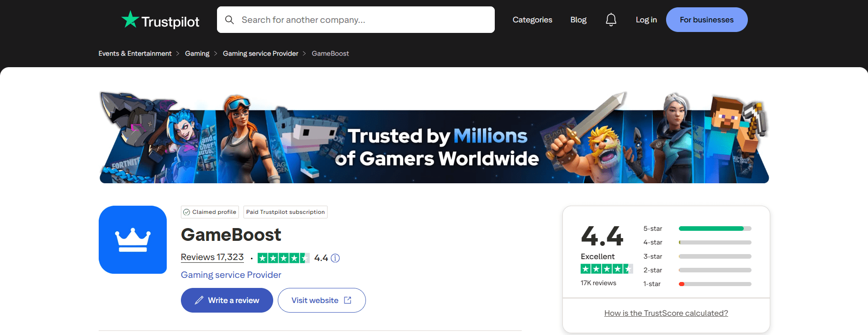Click the star rating under Excellent
868x335 pixels.
(x=606, y=269)
